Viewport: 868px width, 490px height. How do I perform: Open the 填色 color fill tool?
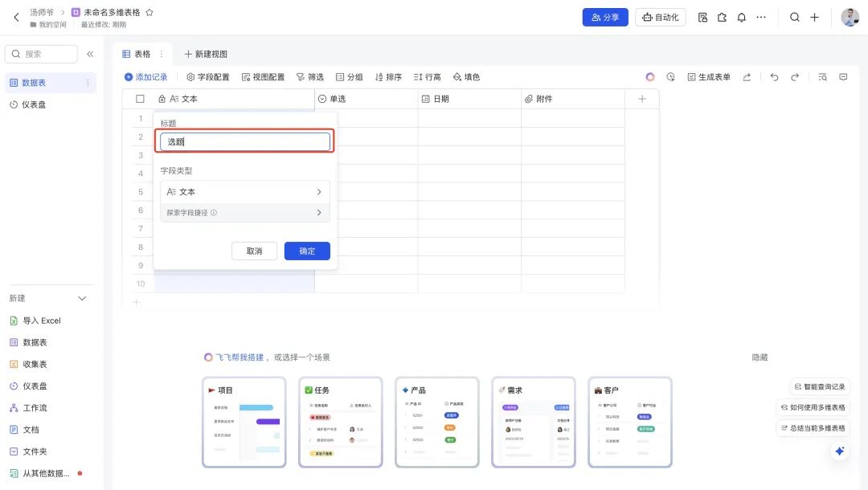(x=466, y=77)
